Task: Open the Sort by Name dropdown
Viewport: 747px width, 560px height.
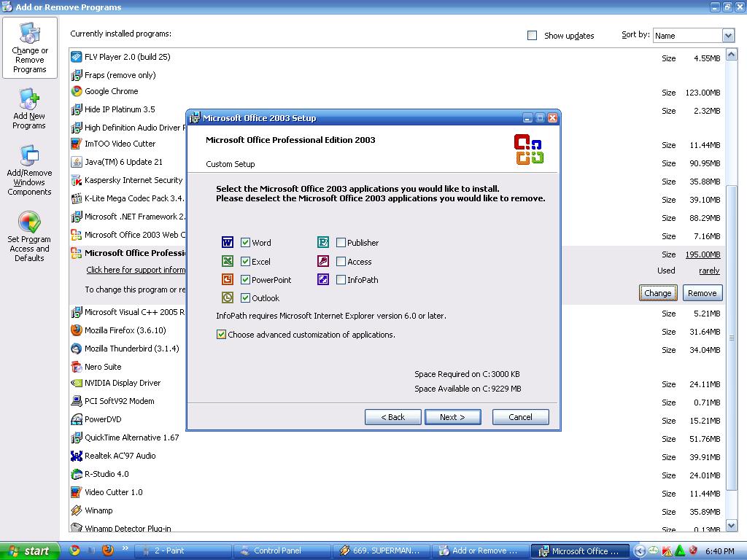Action: point(727,36)
